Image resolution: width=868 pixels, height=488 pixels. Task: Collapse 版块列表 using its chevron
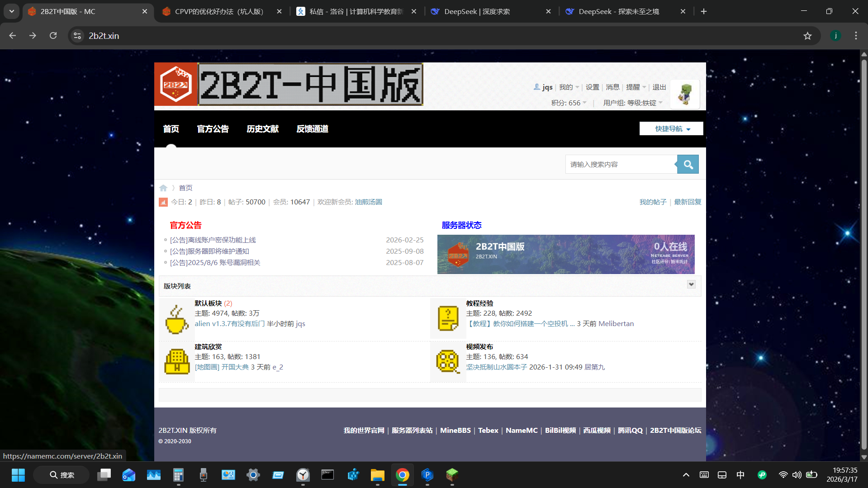tap(691, 284)
